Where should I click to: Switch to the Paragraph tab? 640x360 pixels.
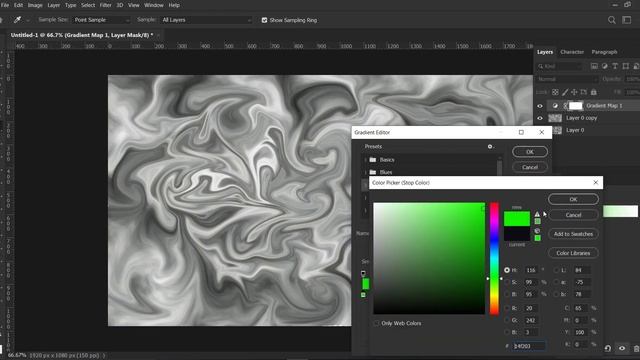click(x=604, y=52)
